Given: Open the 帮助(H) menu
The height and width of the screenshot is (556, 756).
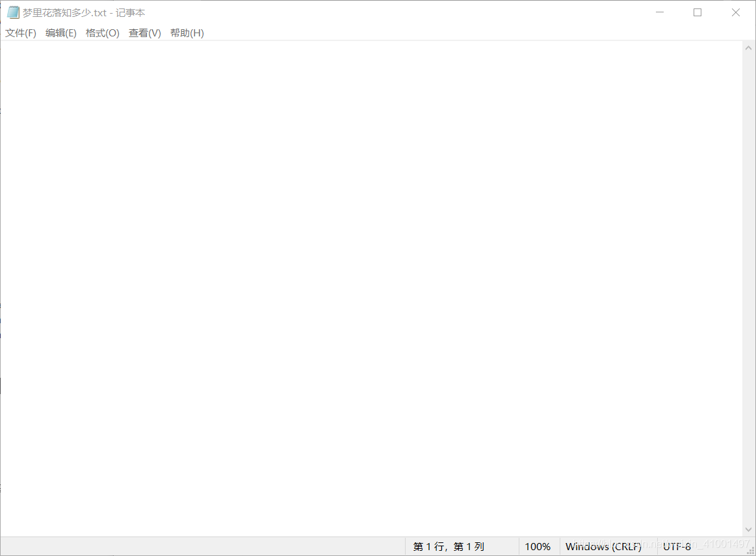Looking at the screenshot, I should [x=187, y=33].
